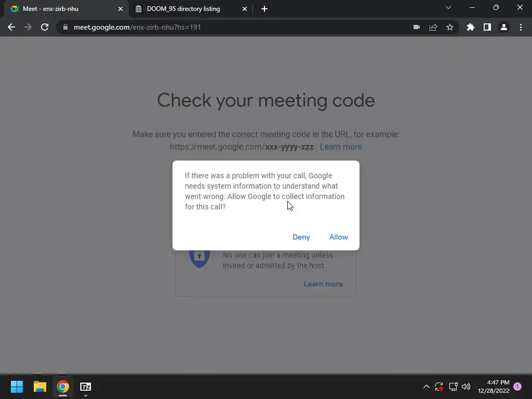The height and width of the screenshot is (399, 532).
Task: Switch to the DOOM_95 directory listing tab
Action: tap(190, 9)
